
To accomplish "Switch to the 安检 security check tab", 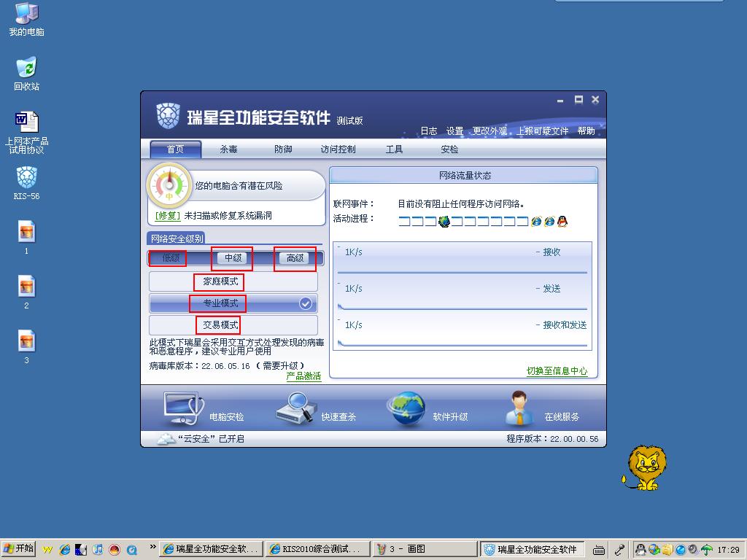I will click(449, 149).
